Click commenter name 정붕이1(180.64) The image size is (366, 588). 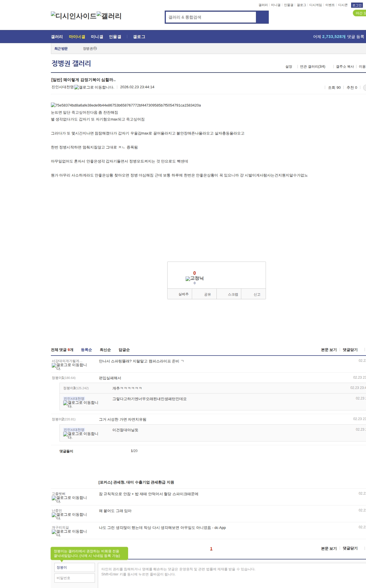click(63, 378)
